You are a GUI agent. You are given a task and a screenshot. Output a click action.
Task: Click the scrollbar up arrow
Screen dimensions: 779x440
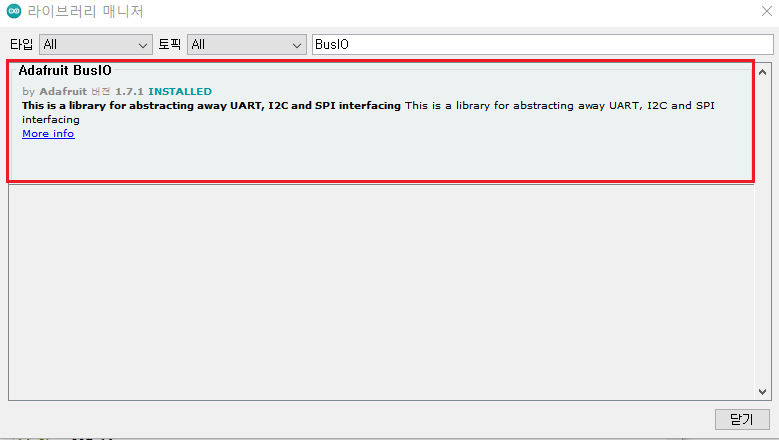pyautogui.click(x=763, y=73)
